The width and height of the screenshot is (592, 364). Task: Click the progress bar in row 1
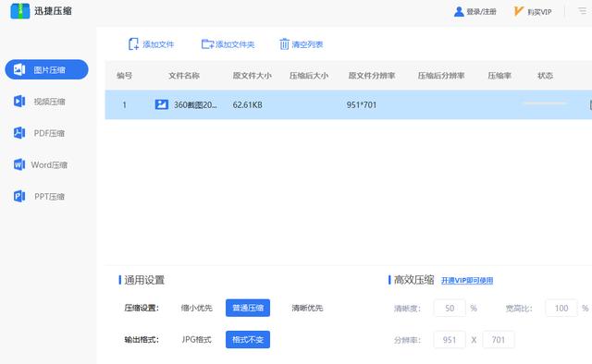[545, 103]
